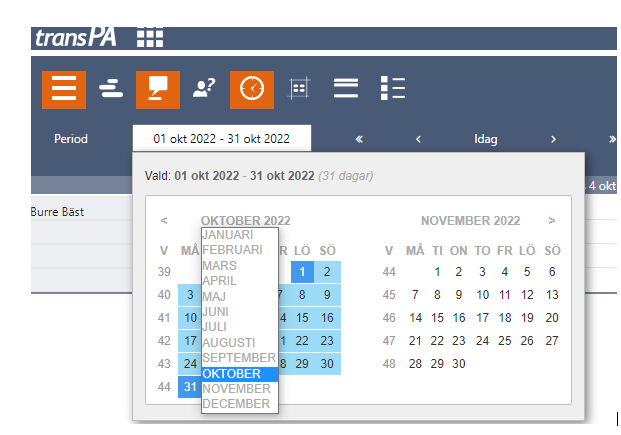Show previous month in calendar popup
Viewport: 621px width, 435px height.
tap(164, 220)
